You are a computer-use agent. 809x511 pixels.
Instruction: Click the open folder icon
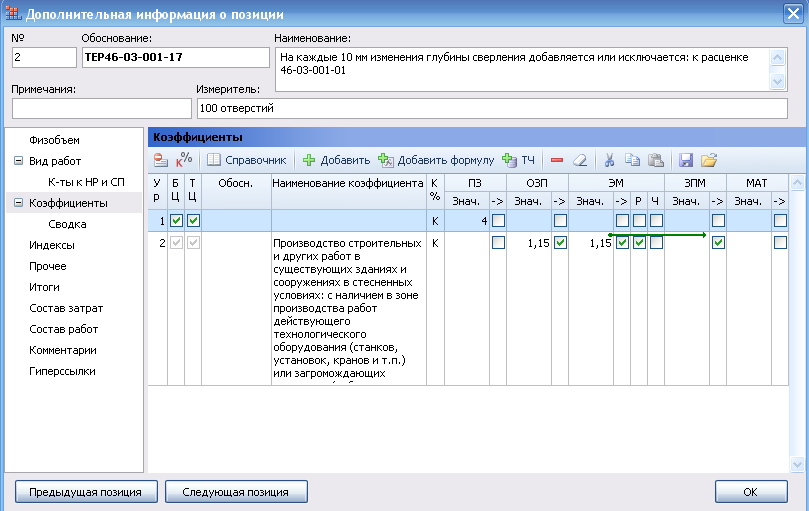point(709,160)
